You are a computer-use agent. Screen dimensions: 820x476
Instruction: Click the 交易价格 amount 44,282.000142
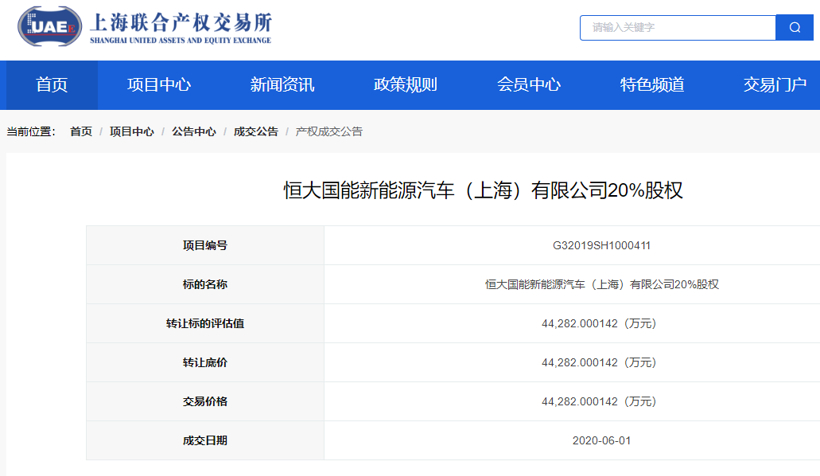[598, 401]
